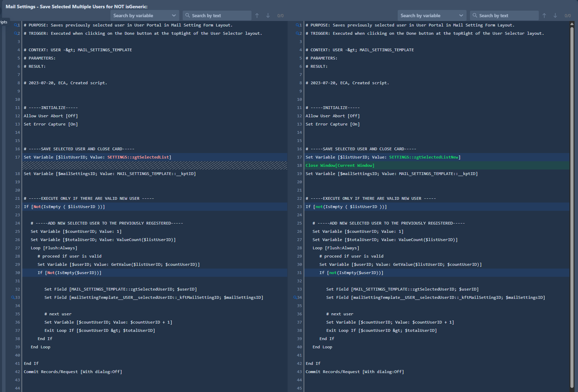
Task: Click the right pane previous-match up arrow
Action: point(544,15)
